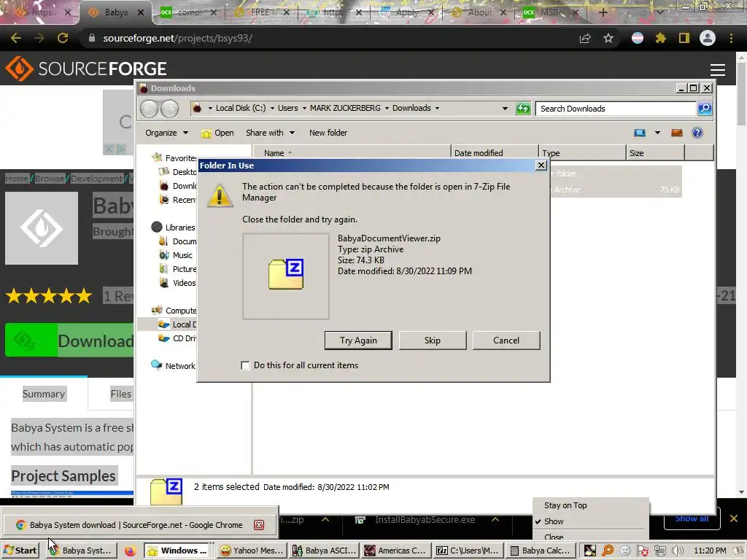Click the Home breadcrumb link
Screen dimensions: 747x560
(17, 179)
